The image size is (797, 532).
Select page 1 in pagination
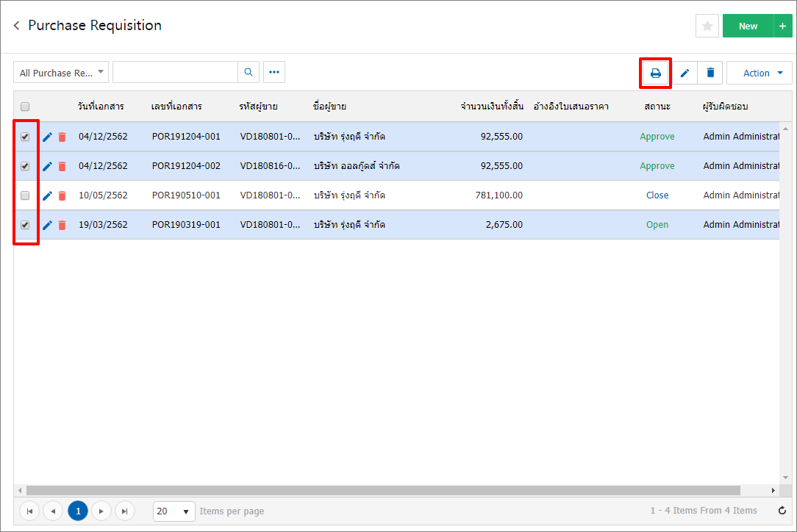(x=78, y=511)
